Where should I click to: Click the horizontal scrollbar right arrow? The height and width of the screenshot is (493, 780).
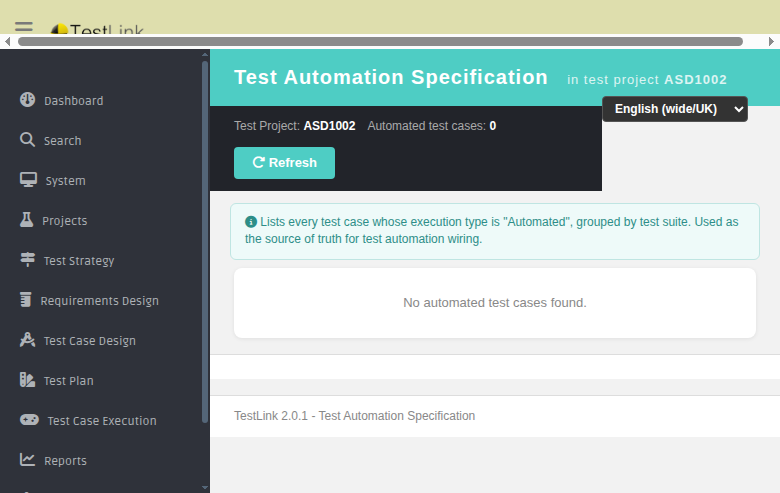(x=772, y=41)
